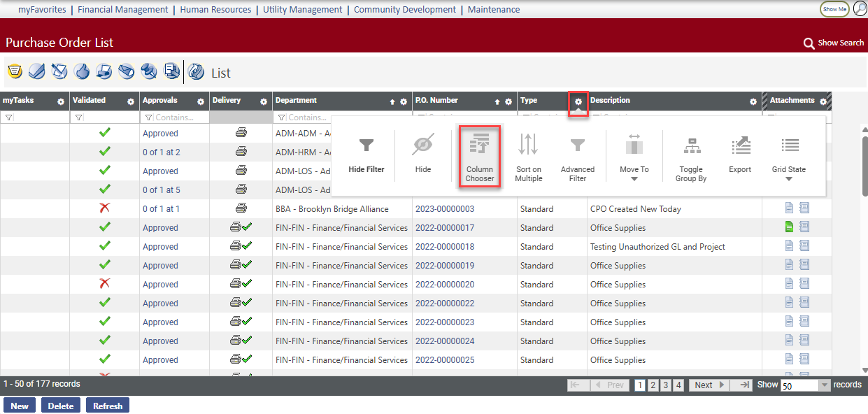Toggle Hide Filter in the column menu
Viewport: 868px width, 414px height.
[367, 155]
